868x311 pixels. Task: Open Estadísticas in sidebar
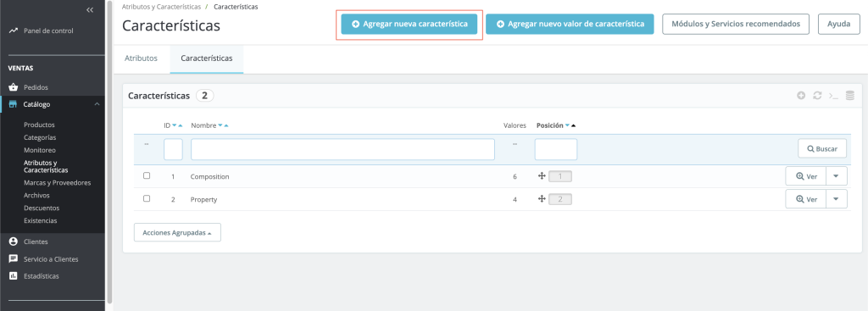[42, 276]
